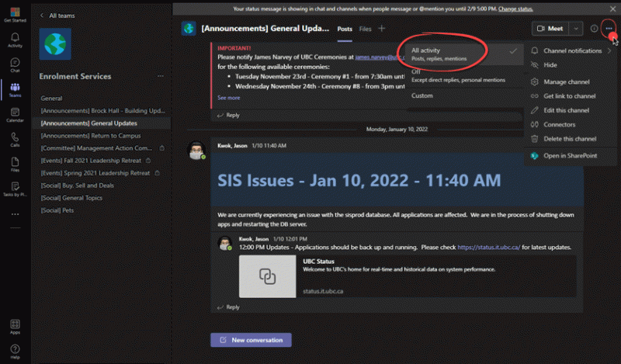This screenshot has height=364, width=621.
Task: Select Off notification option
Action: point(464,75)
